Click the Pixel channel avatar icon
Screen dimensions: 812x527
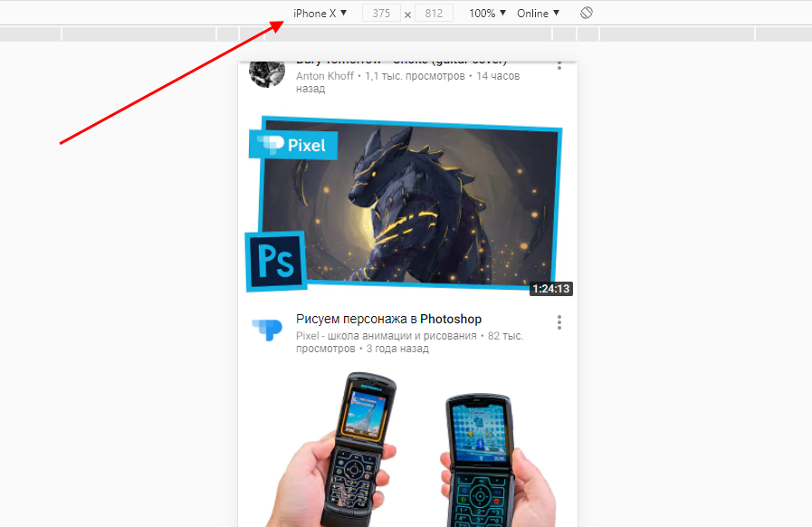(267, 330)
